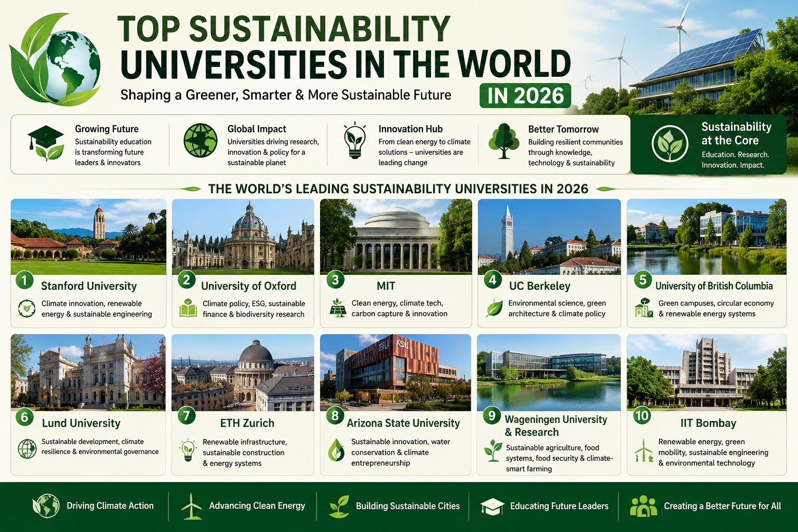The width and height of the screenshot is (798, 532).
Task: Click the green building icon under British Columbia
Action: [644, 308]
